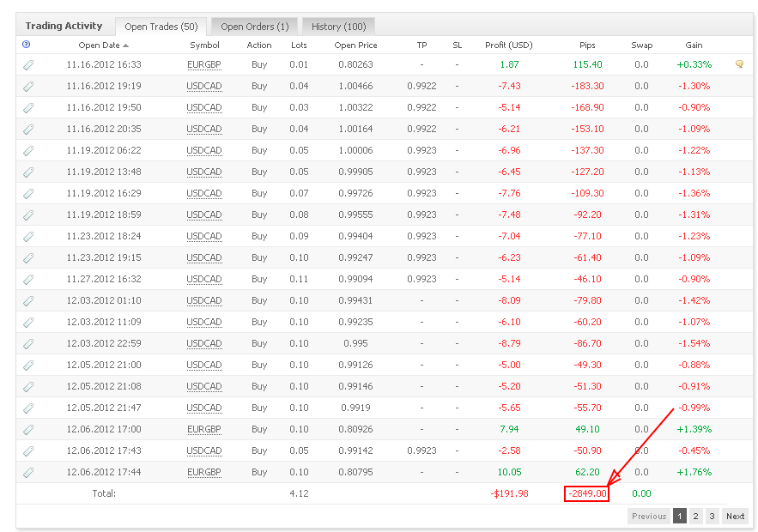The image size is (758, 532).
Task: Click attachment icon for 11.16.2012 20:35 trade
Action: coord(28,129)
